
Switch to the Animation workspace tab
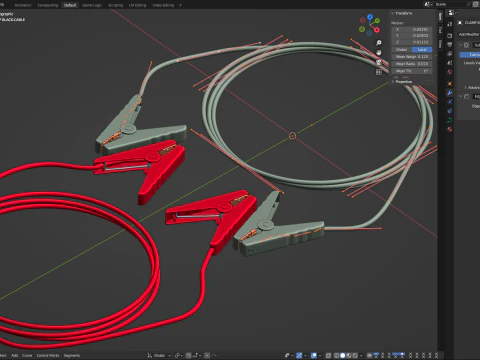23,5
